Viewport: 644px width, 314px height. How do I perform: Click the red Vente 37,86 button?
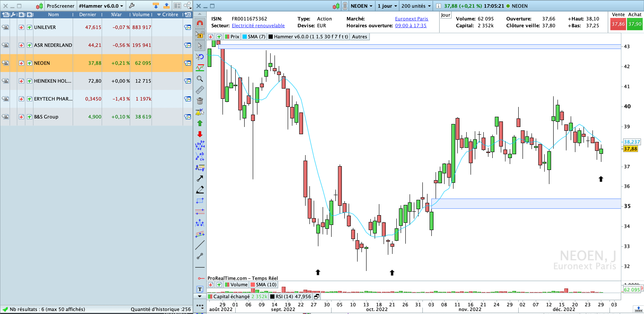click(x=618, y=24)
